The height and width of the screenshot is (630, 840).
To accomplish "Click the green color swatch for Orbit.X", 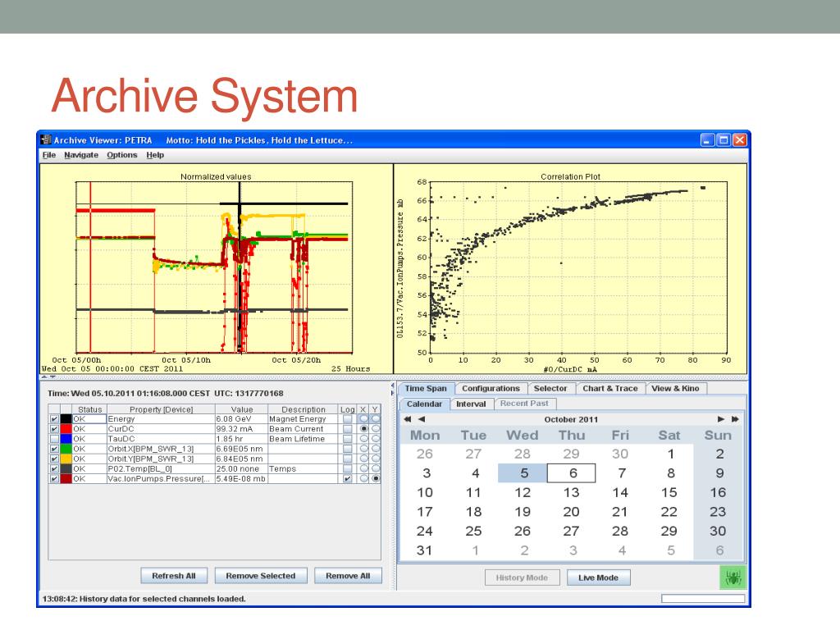I will (x=66, y=449).
